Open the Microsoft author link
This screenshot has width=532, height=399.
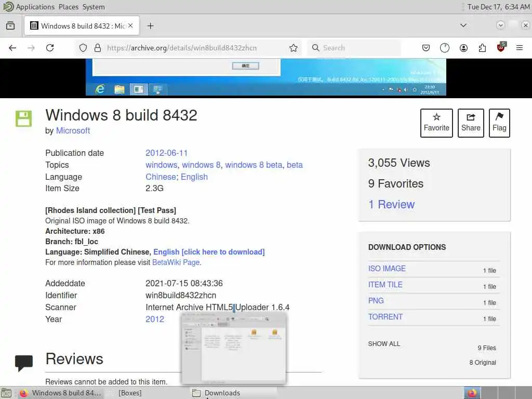73,130
